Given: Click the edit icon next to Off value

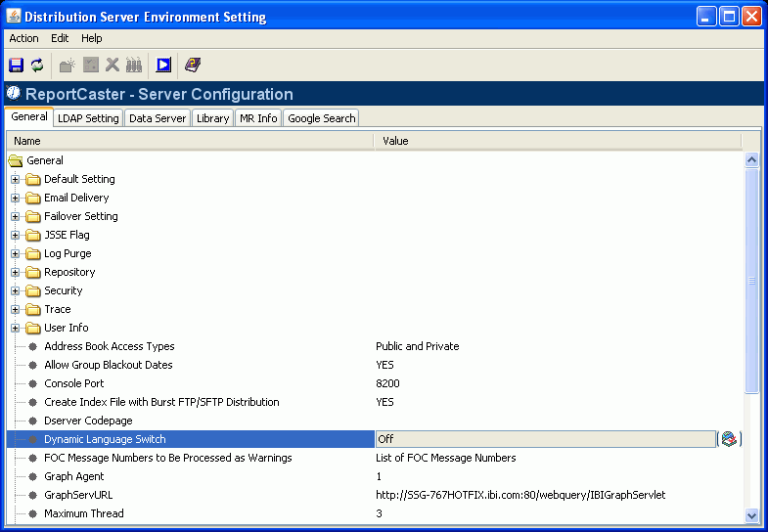Looking at the screenshot, I should pyautogui.click(x=729, y=439).
